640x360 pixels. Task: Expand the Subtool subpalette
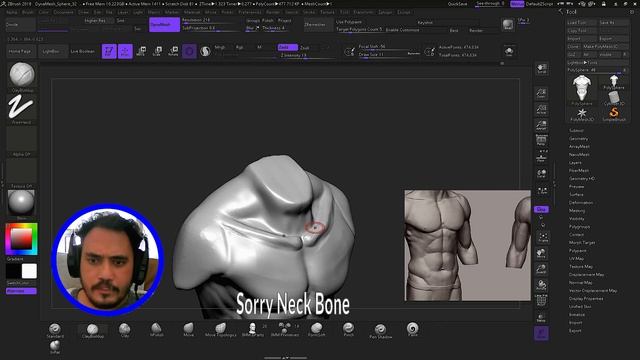(576, 131)
